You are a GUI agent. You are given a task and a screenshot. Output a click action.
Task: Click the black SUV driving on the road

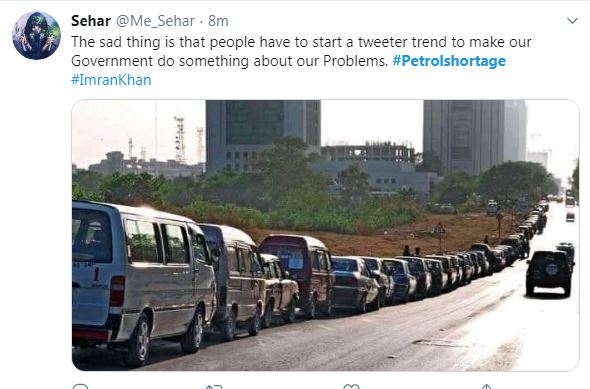pos(549,273)
